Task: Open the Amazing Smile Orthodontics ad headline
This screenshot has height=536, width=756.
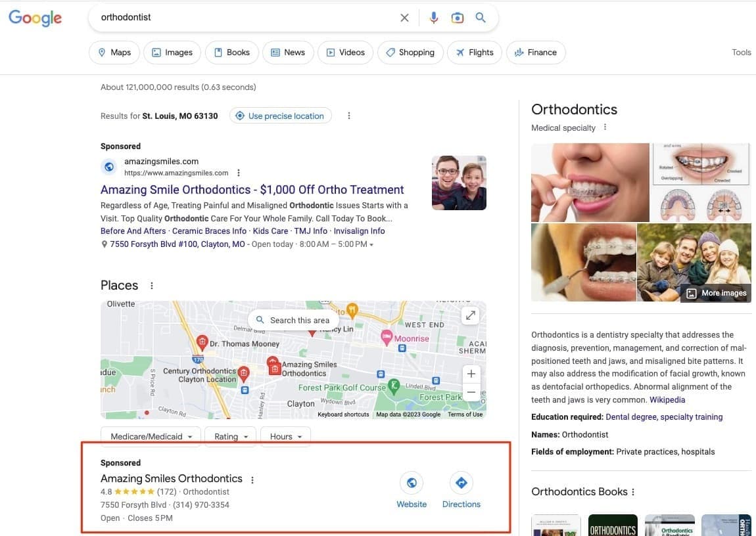Action: 252,190
